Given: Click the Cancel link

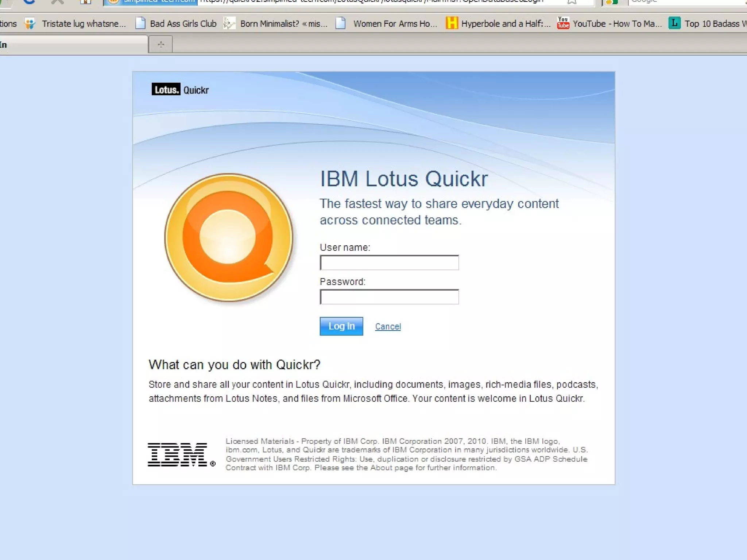Looking at the screenshot, I should [x=388, y=327].
